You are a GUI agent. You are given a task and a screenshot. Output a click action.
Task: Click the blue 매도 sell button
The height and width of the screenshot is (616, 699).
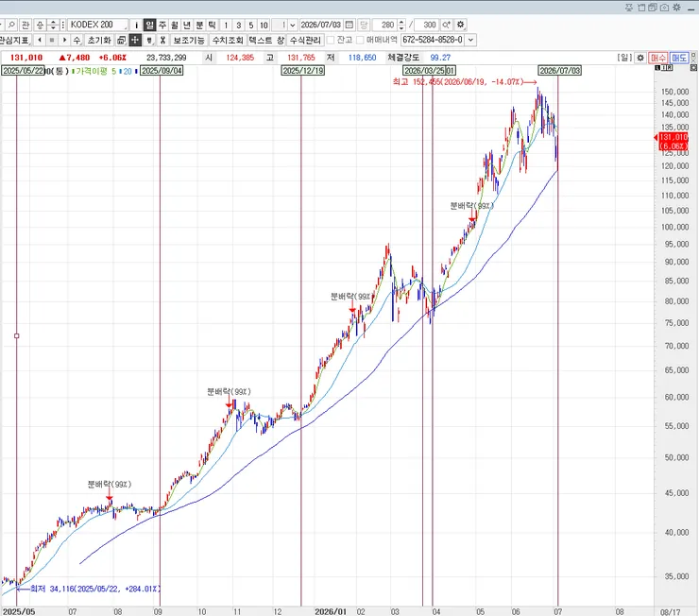pyautogui.click(x=679, y=58)
